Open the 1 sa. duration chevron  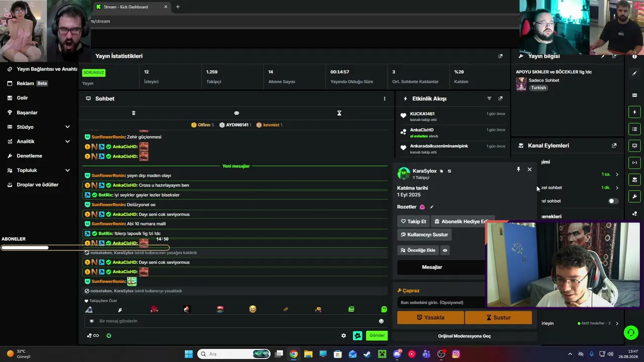point(617,174)
